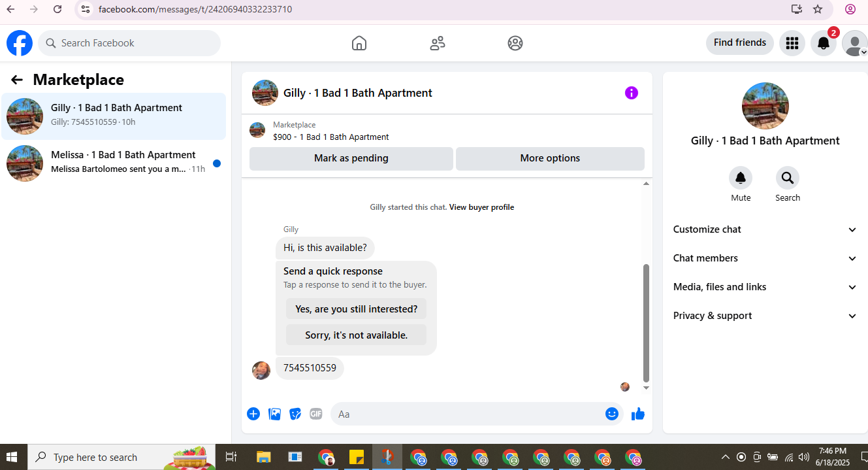Open the Groups icon in top navigation
Screen dimensions: 868x470
[515, 43]
